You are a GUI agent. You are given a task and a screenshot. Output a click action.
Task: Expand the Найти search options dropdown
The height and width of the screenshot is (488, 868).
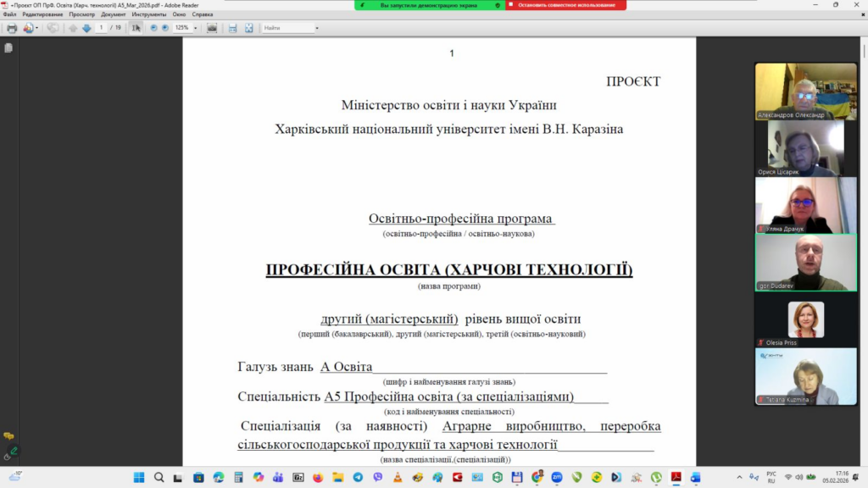(317, 28)
